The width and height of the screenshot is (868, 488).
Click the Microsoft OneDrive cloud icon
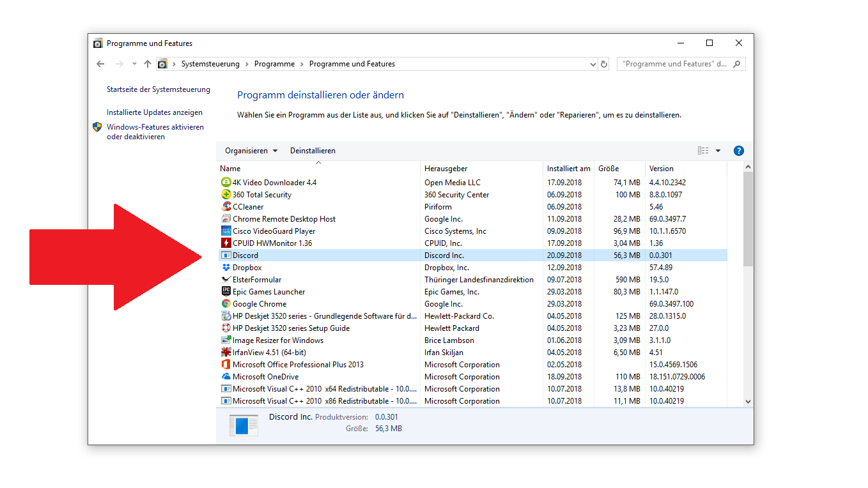click(x=226, y=377)
